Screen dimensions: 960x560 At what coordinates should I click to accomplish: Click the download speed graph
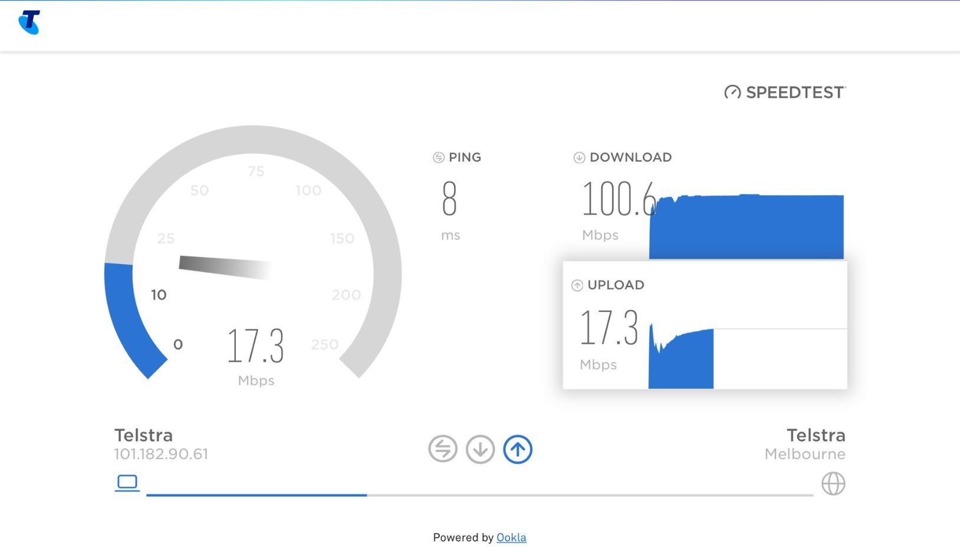[x=747, y=226]
